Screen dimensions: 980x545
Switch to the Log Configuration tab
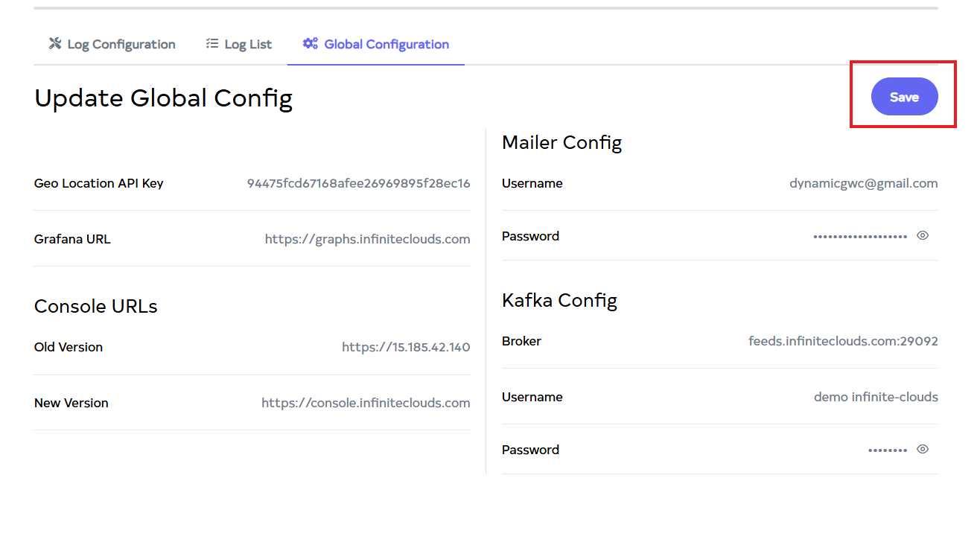(121, 45)
